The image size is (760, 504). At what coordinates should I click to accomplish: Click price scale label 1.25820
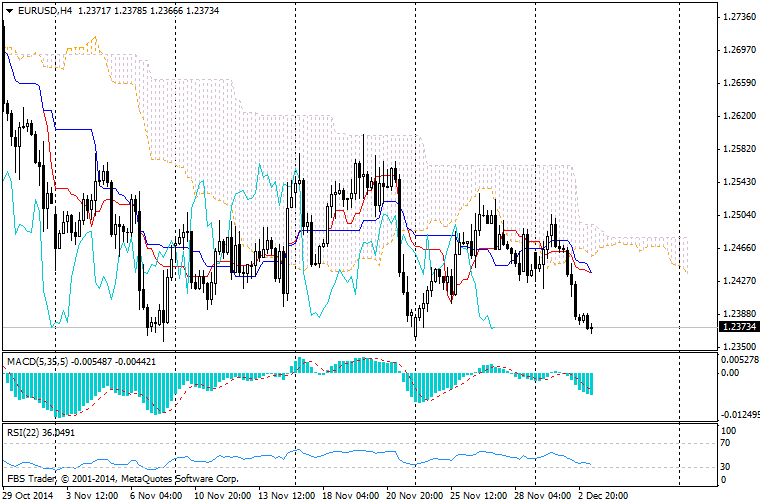point(739,149)
